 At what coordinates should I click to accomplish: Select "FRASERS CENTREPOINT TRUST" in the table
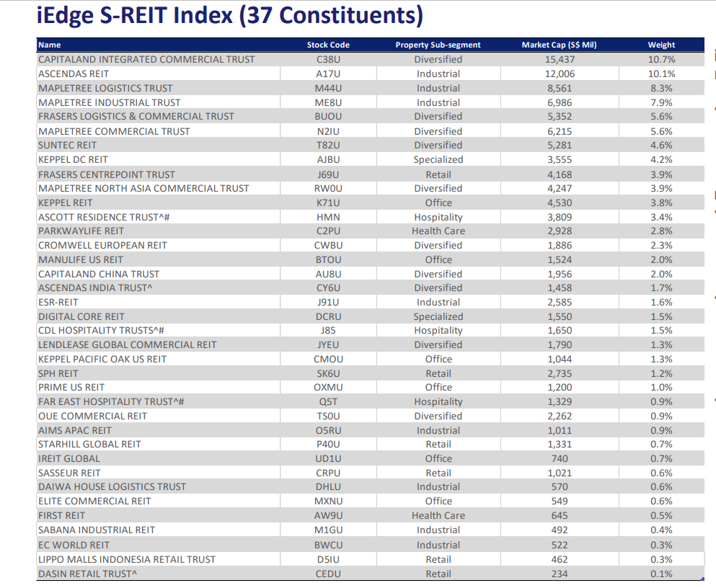click(107, 174)
